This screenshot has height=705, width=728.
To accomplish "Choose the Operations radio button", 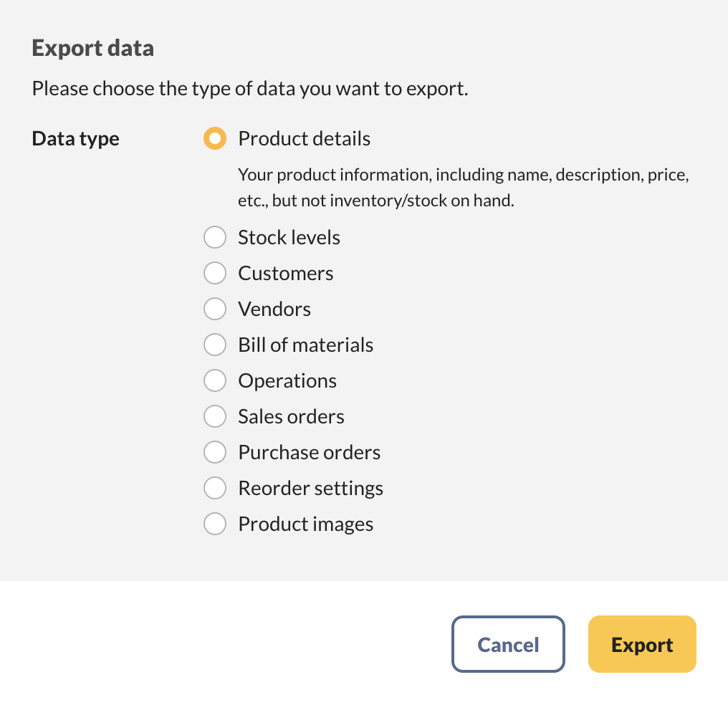I will click(215, 380).
